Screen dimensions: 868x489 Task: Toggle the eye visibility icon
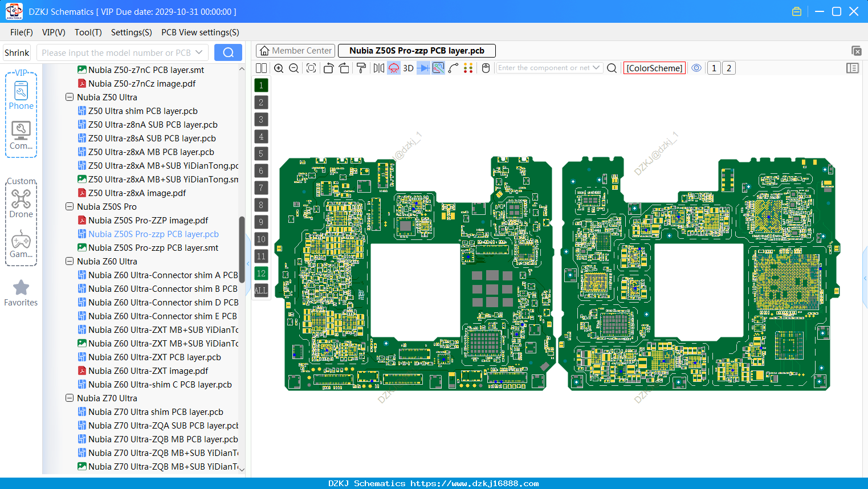tap(696, 68)
